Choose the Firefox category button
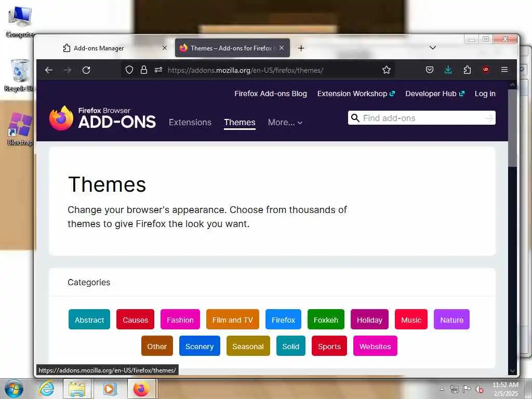Image resolution: width=532 pixels, height=399 pixels. pos(283,320)
